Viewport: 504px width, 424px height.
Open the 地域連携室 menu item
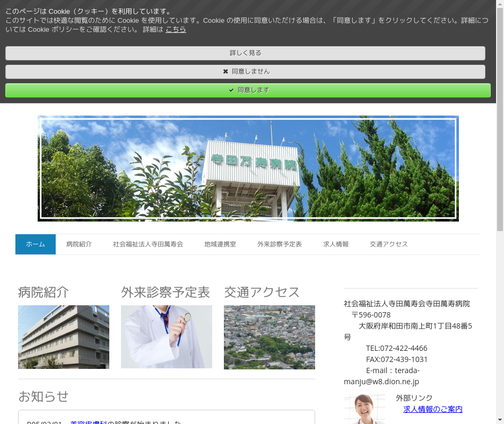(x=220, y=244)
